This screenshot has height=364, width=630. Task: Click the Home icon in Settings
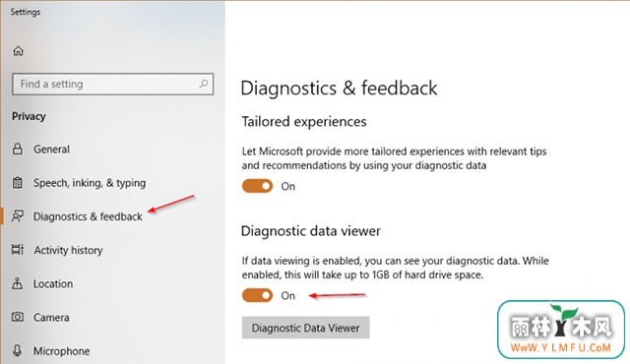(18, 51)
